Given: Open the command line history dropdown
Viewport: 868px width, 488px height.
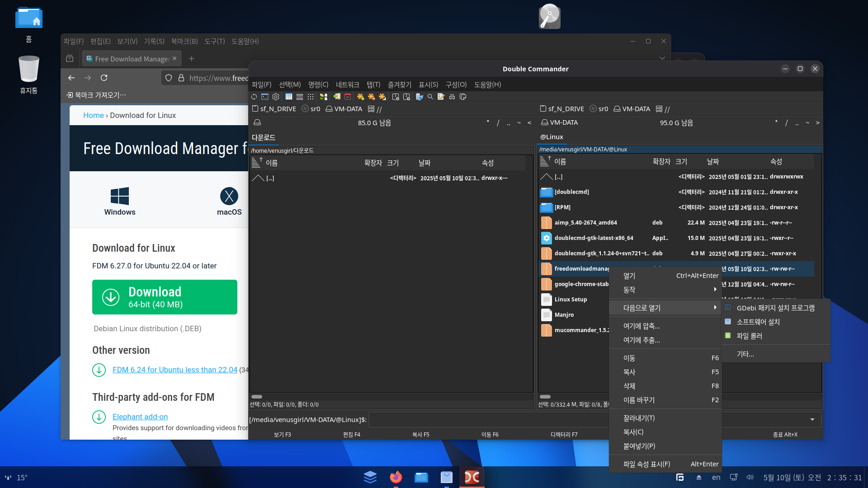Looking at the screenshot, I should coord(812,420).
